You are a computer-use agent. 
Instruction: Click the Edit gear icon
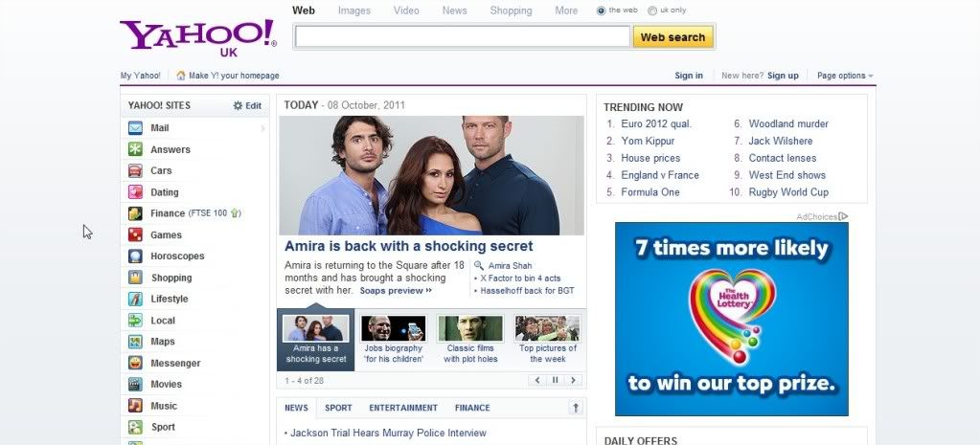(238, 105)
